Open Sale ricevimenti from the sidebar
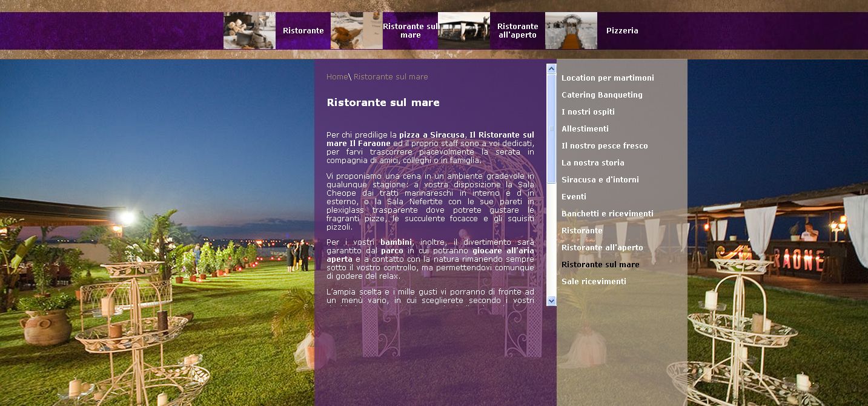 (x=592, y=281)
